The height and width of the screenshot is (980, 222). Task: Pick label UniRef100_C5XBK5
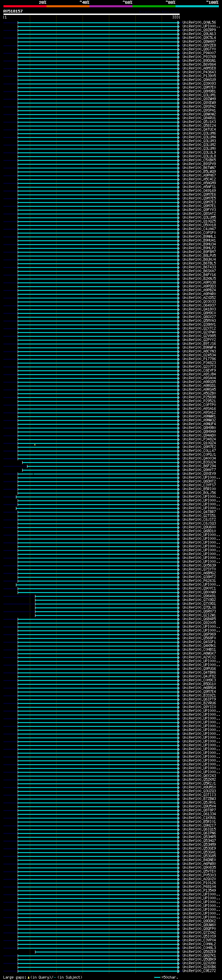(199, 160)
